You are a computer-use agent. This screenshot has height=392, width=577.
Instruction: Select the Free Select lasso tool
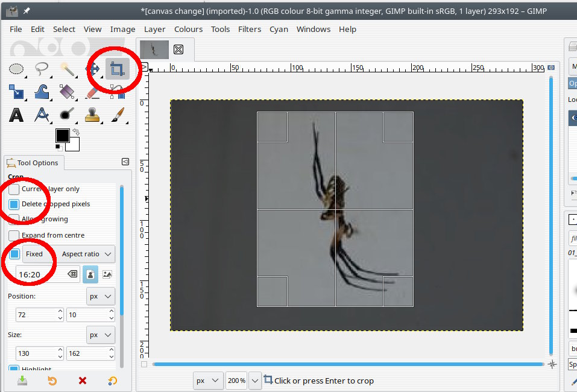(x=42, y=69)
